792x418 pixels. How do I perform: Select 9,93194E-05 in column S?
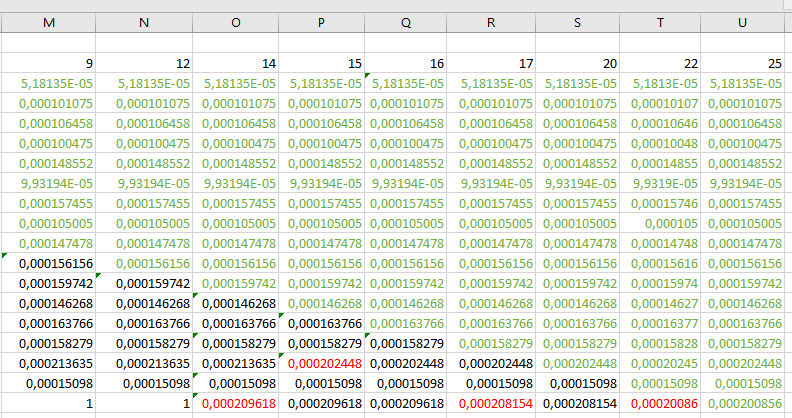(577, 183)
